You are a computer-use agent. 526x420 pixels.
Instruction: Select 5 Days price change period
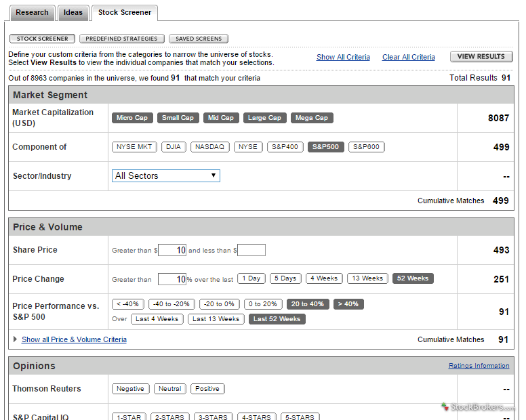pyautogui.click(x=285, y=278)
